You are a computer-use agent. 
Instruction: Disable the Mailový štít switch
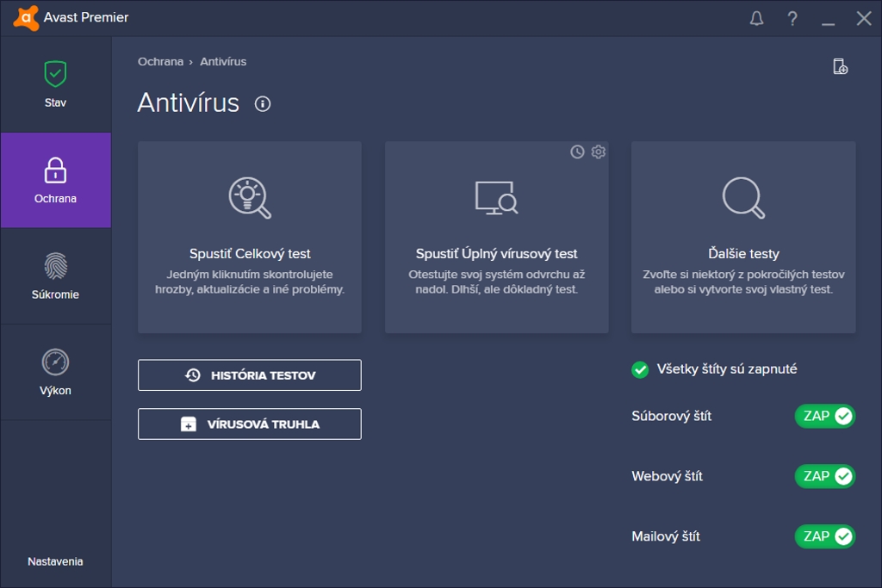pos(824,536)
